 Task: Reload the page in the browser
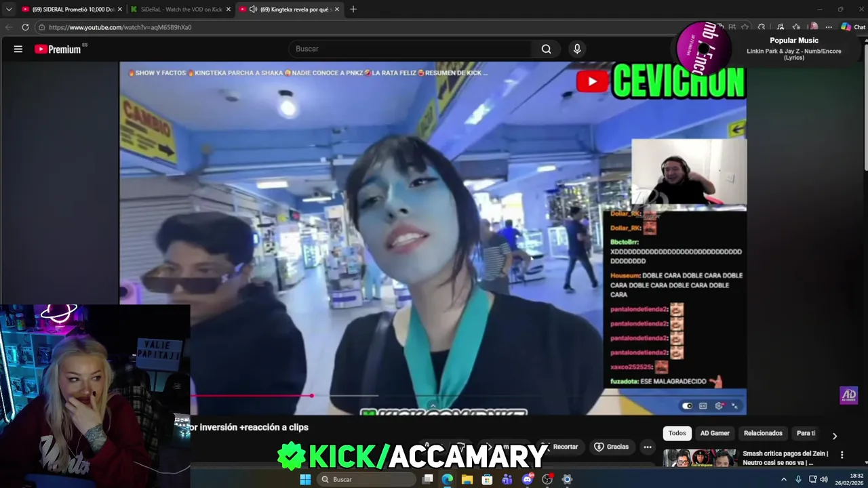point(25,27)
